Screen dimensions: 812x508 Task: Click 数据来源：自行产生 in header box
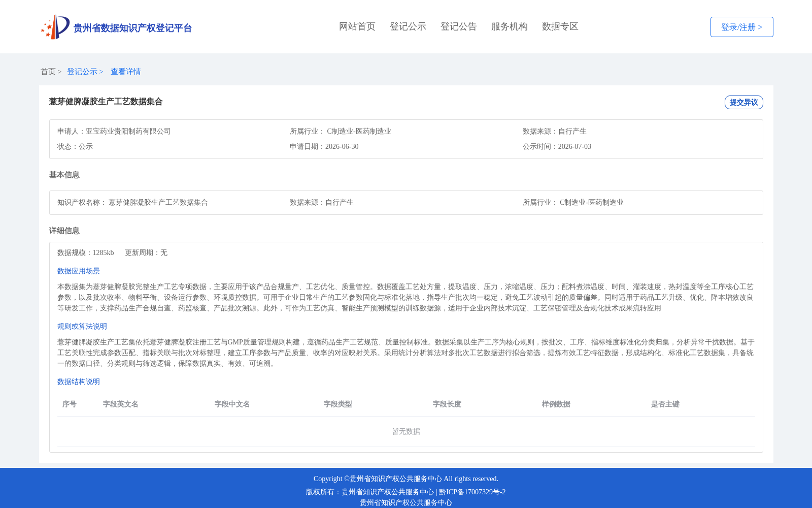point(554,131)
